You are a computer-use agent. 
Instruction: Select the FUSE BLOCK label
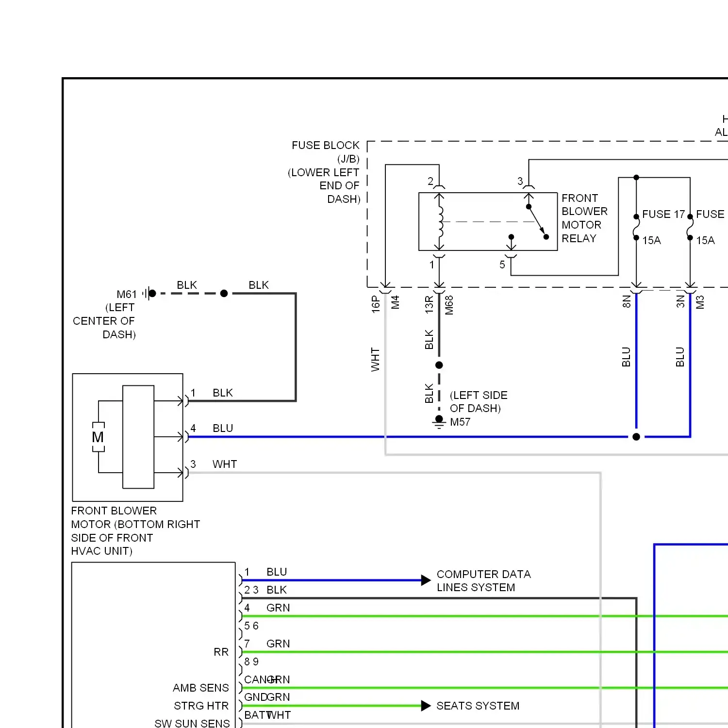coord(326,145)
